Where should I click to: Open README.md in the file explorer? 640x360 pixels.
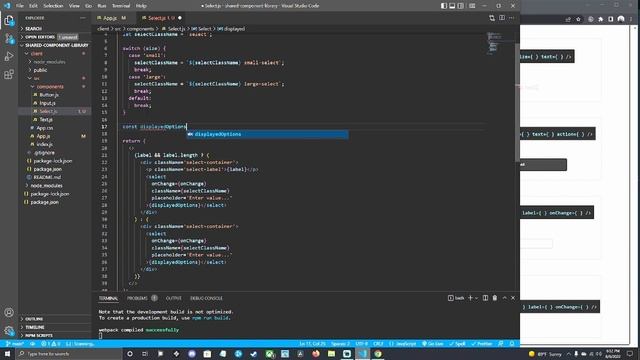point(47,177)
